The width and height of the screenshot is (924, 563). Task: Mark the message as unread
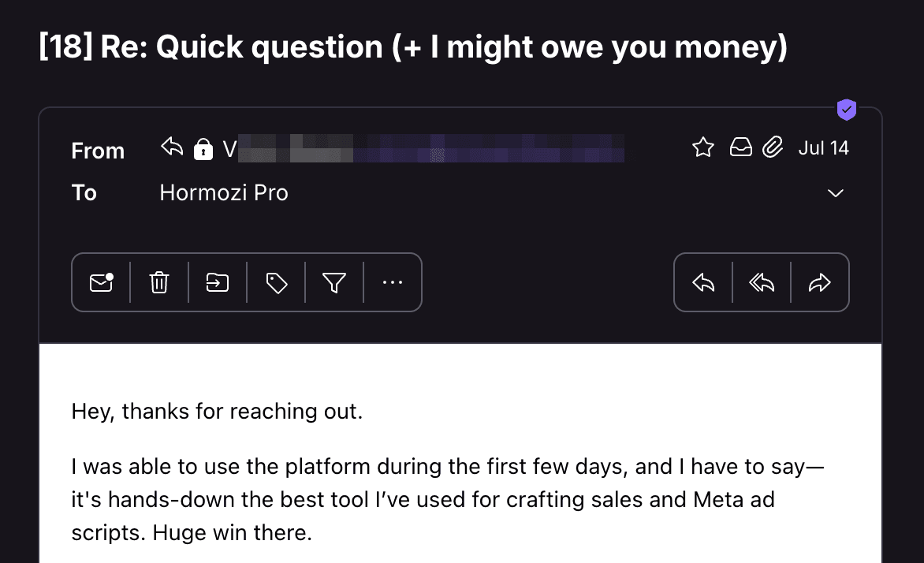102,282
